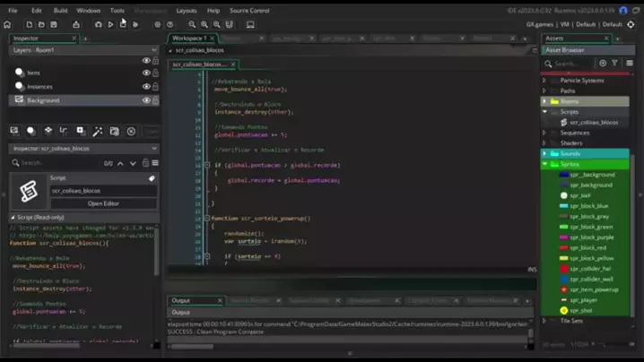Open the Source Control menu

(x=249, y=11)
